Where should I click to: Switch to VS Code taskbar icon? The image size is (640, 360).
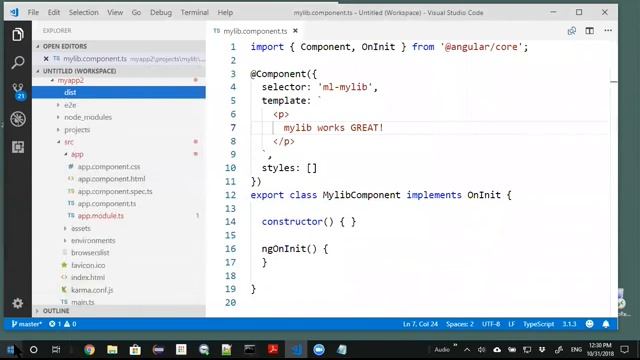click(296, 350)
